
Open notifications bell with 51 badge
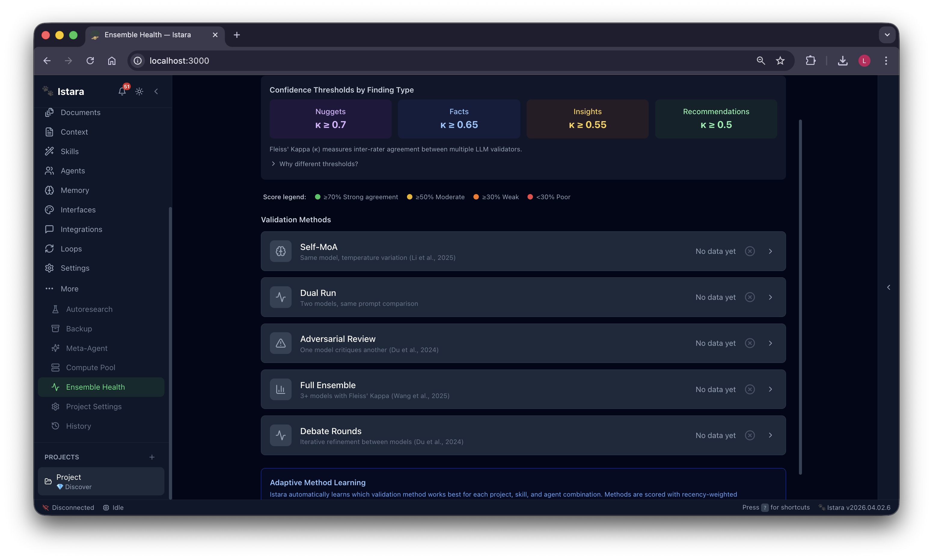[x=122, y=91]
